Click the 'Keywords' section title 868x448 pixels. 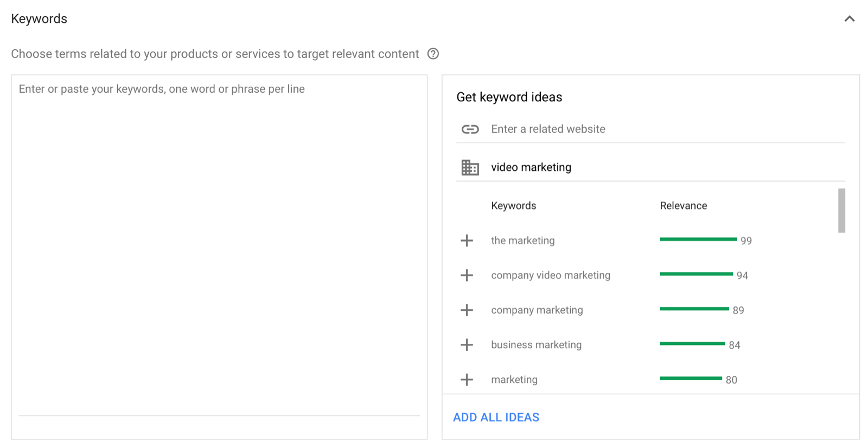click(39, 19)
